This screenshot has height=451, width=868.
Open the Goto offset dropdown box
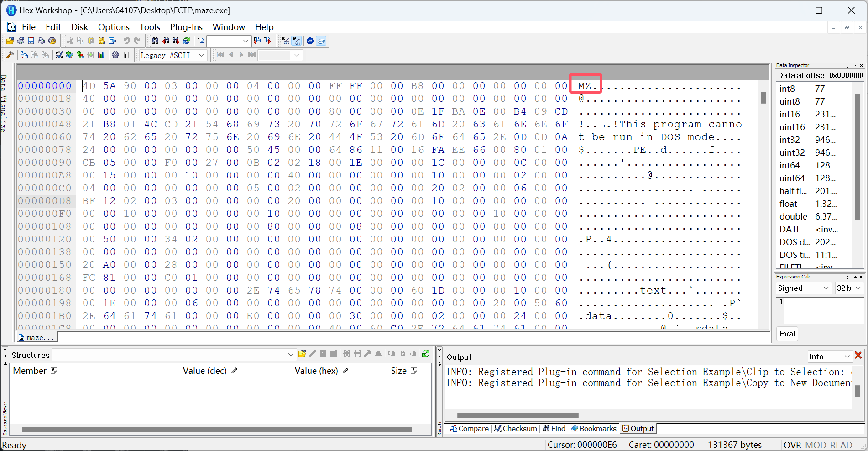click(x=229, y=41)
